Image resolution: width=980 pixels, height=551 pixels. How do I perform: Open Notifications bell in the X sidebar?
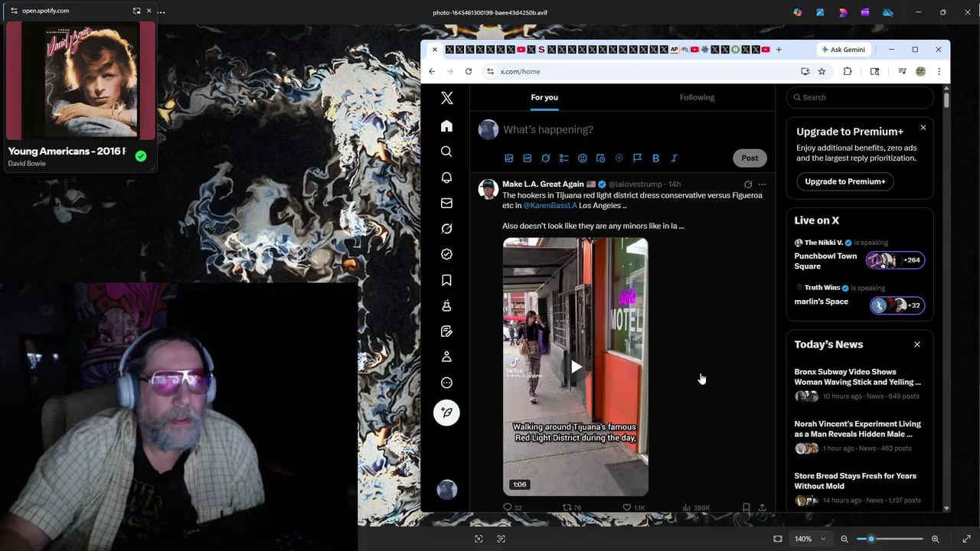pyautogui.click(x=446, y=178)
